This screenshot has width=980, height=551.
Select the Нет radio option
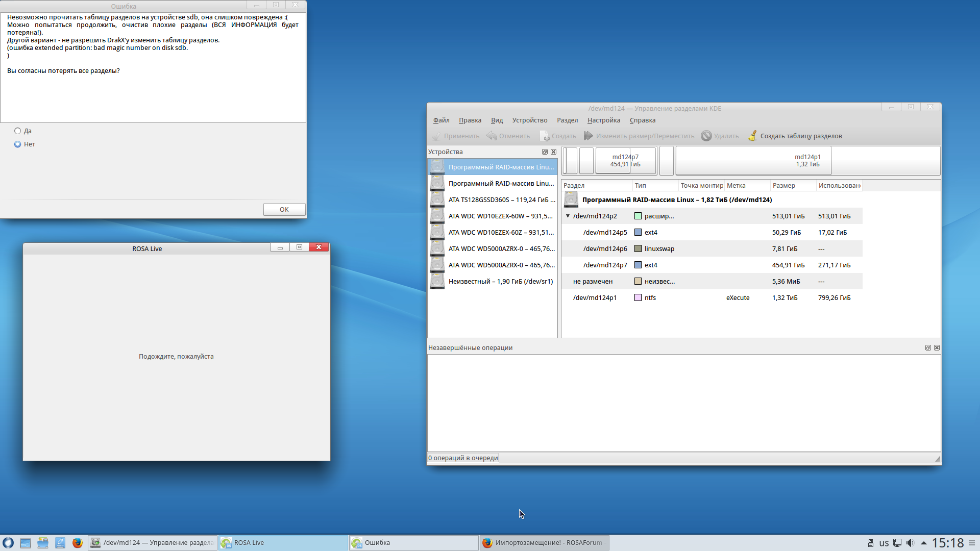point(18,144)
